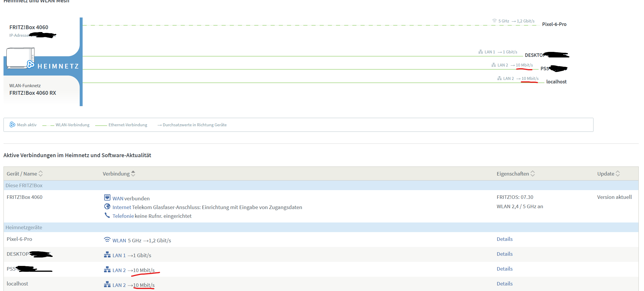The image size is (644, 291).
Task: Click FRITZ!Box 4060 title in diagram
Action: (29, 27)
